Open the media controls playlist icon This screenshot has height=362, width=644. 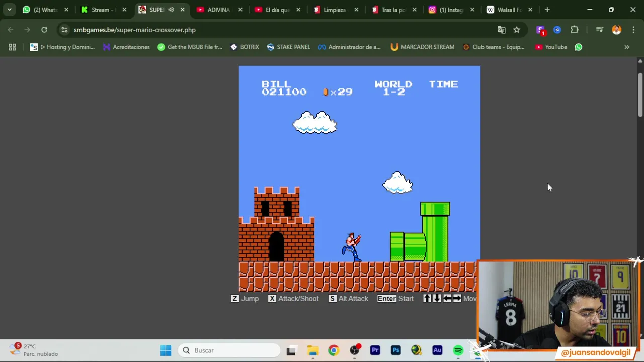(599, 30)
